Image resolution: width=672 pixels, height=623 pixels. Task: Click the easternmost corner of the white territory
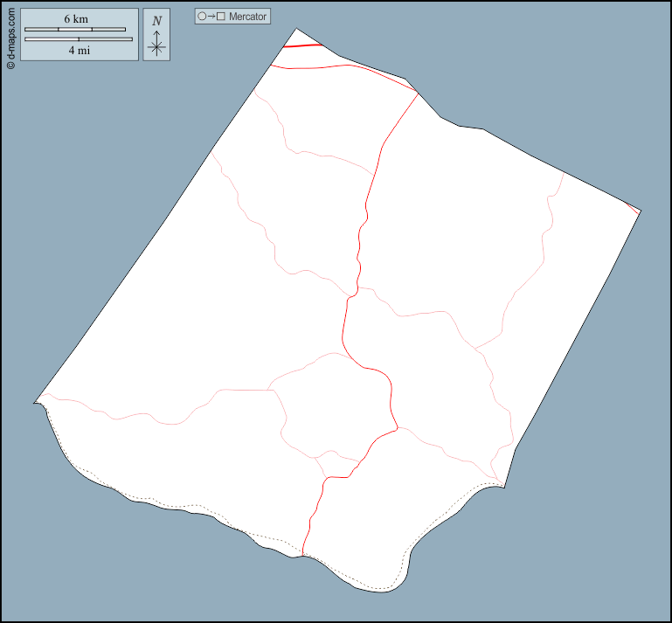640,211
